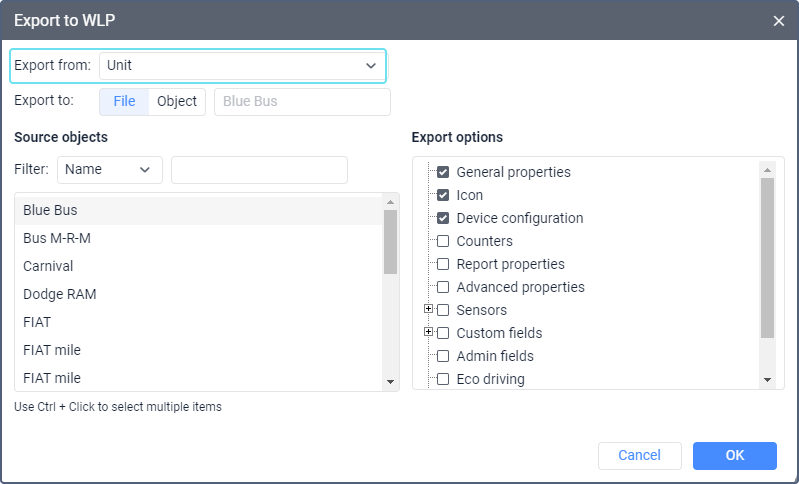Viewport: 799px width, 484px height.
Task: Check the Report properties option
Action: pos(443,264)
